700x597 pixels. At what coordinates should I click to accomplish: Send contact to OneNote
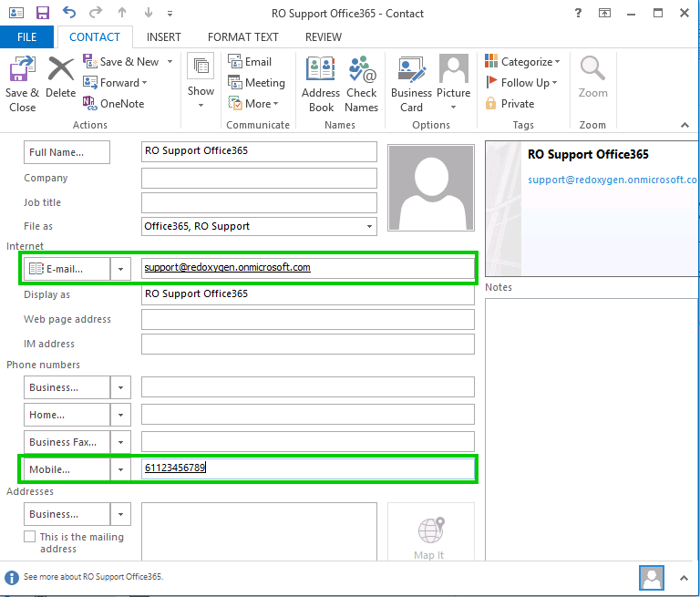click(113, 104)
